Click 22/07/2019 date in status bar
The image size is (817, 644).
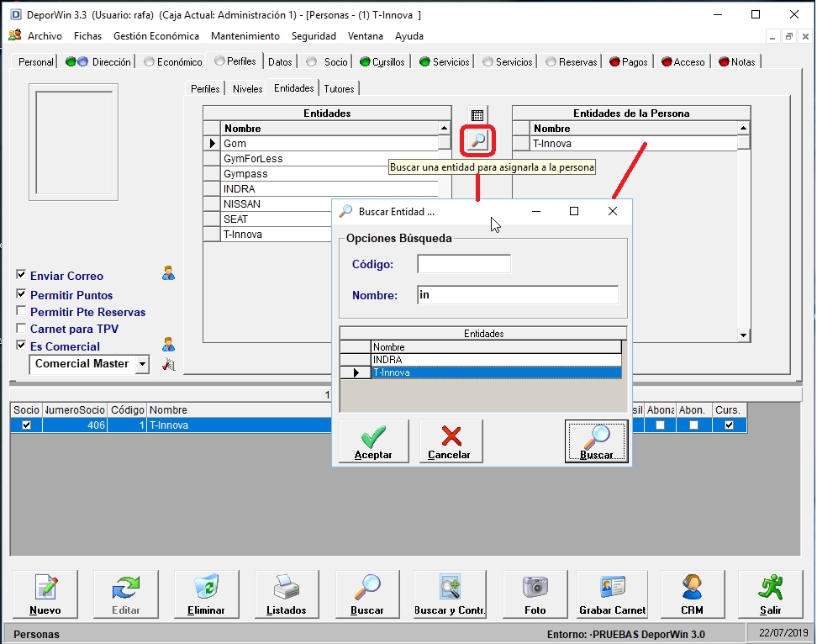pyautogui.click(x=783, y=632)
